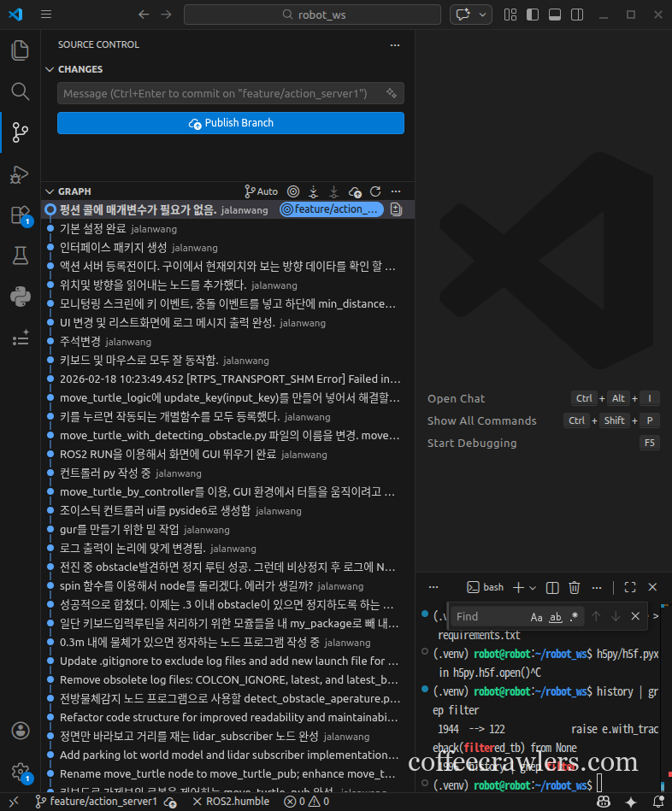Viewport: 672px width, 811px height.
Task: Open the Extensions view
Action: click(20, 215)
